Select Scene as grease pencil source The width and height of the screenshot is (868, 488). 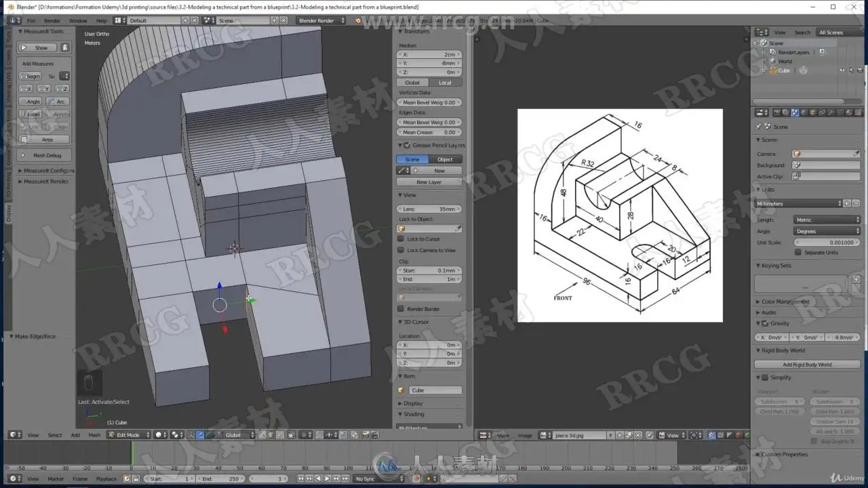tap(412, 159)
